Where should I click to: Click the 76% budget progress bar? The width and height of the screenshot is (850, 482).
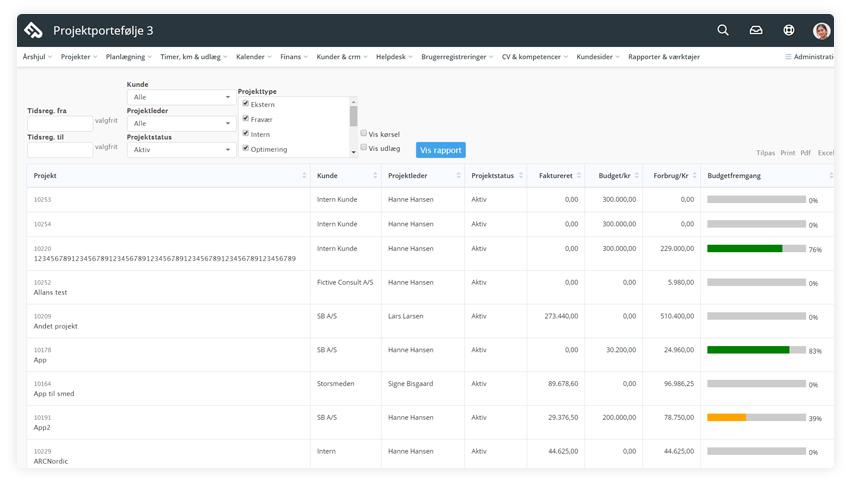coord(756,248)
